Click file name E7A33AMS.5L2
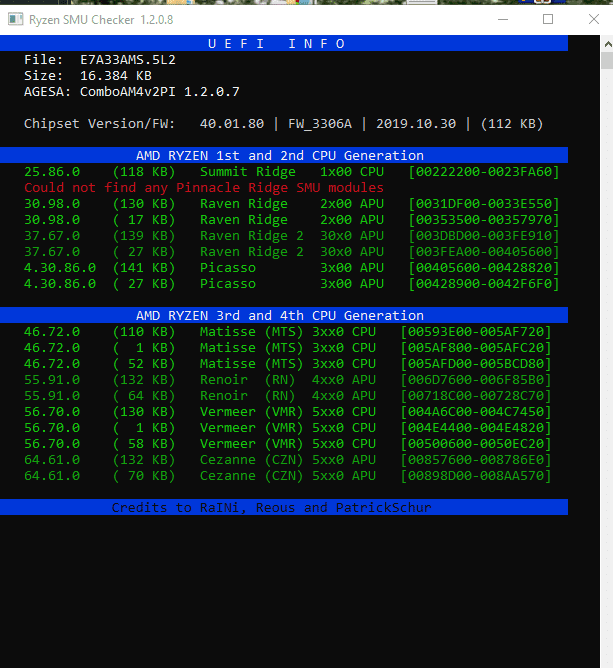This screenshot has height=668, width=613. 128,60
